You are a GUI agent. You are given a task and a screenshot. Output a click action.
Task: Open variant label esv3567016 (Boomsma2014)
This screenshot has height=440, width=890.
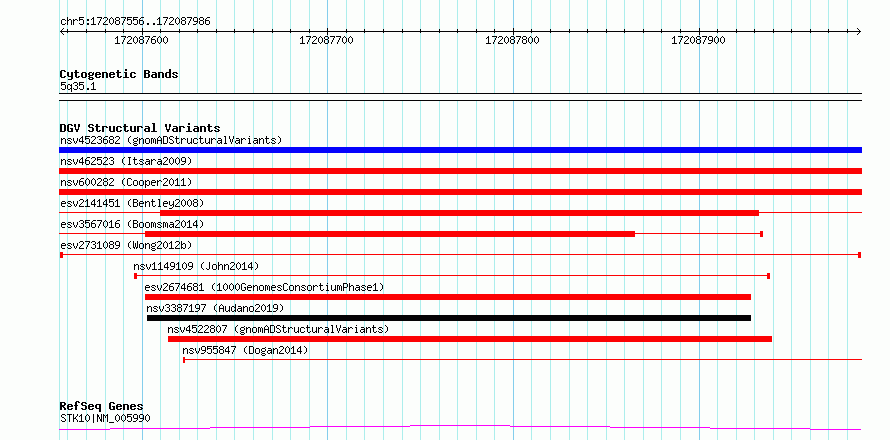point(132,224)
